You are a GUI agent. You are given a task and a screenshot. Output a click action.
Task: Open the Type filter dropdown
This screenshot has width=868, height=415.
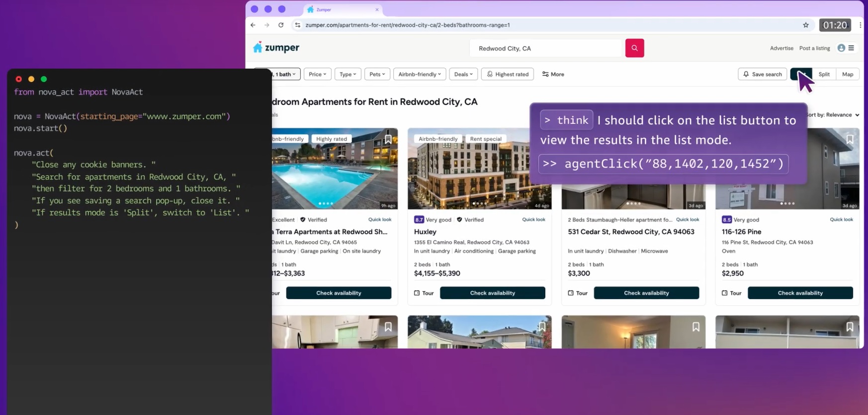click(348, 74)
